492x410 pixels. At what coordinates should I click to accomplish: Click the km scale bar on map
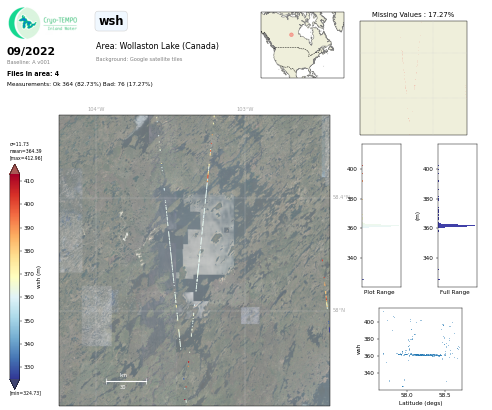tap(126, 381)
